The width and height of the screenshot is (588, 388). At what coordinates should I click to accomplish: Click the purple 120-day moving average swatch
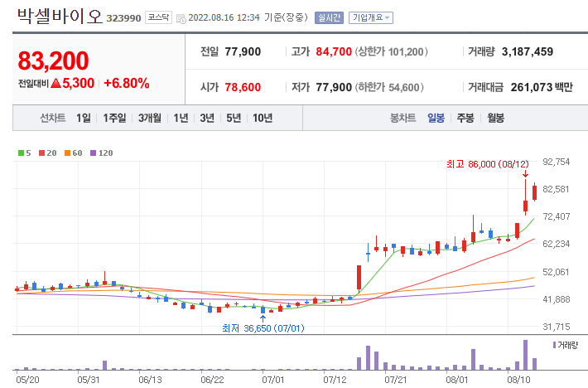tap(94, 153)
